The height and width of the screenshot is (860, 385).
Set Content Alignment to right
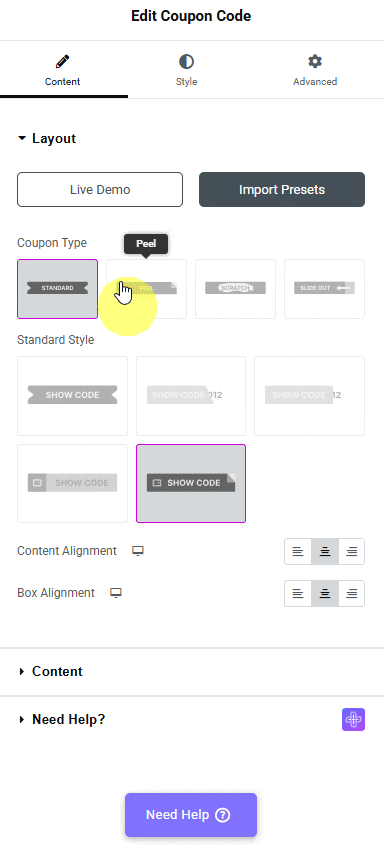tap(352, 551)
